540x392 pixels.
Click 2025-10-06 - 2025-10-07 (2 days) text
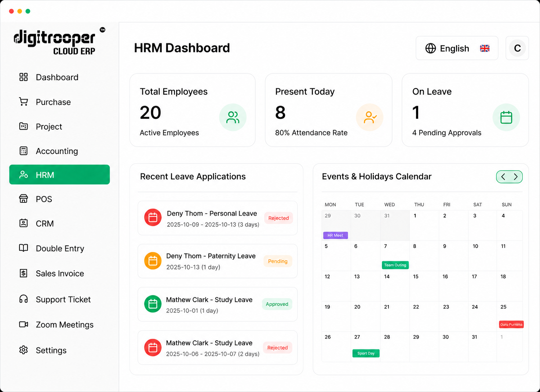pos(213,354)
